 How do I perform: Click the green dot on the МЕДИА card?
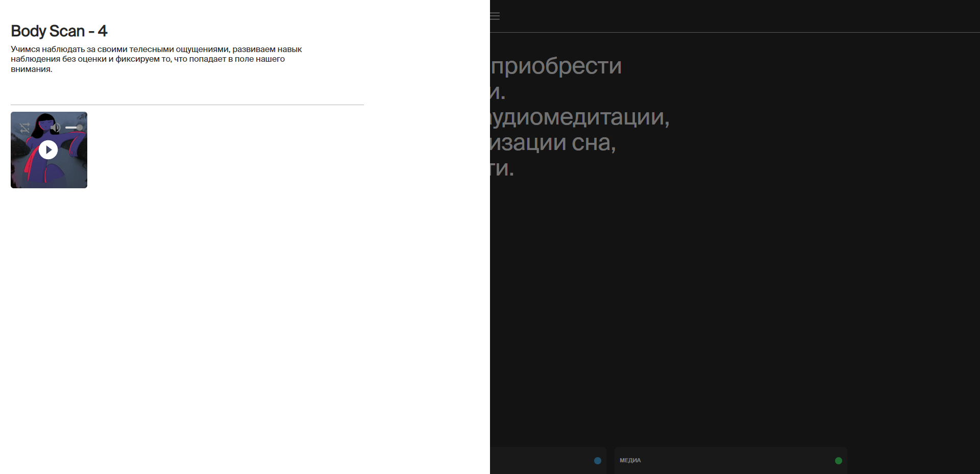[838, 461]
